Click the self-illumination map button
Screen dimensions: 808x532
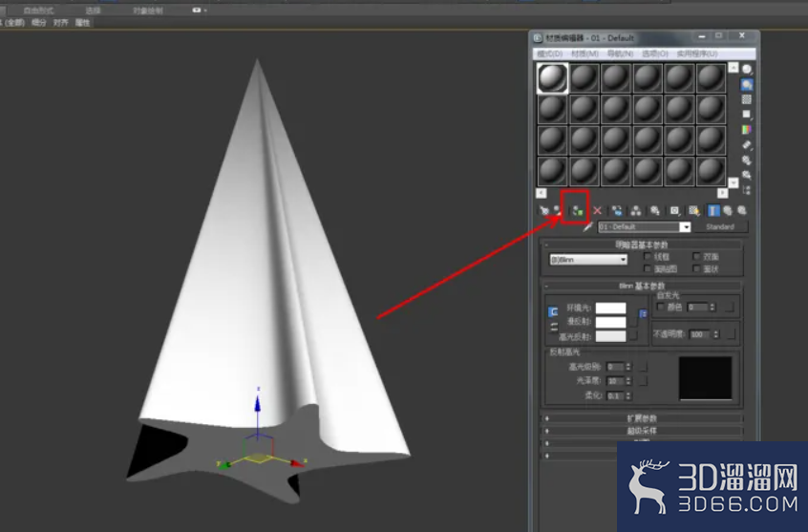pos(729,307)
